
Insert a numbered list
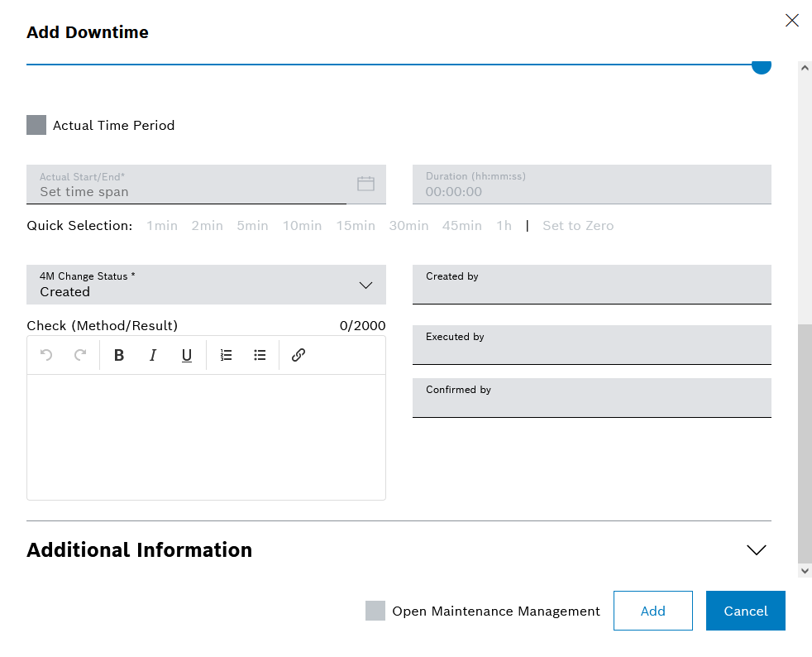(x=226, y=355)
